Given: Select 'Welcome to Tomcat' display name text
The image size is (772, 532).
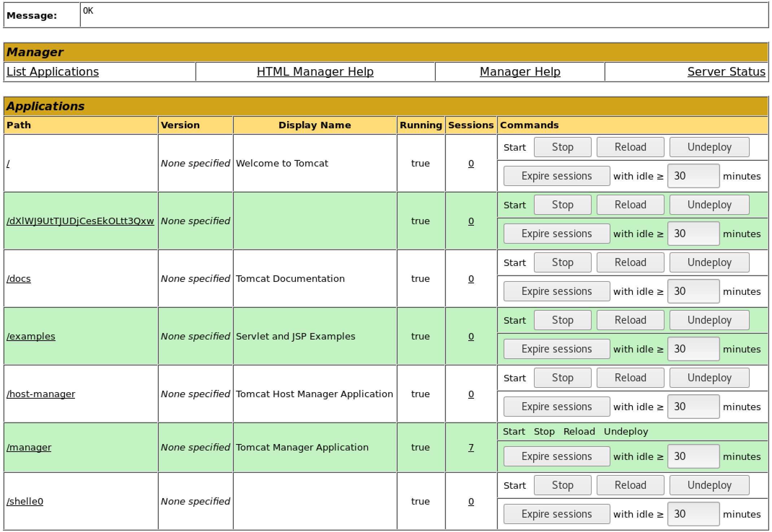Looking at the screenshot, I should point(282,163).
